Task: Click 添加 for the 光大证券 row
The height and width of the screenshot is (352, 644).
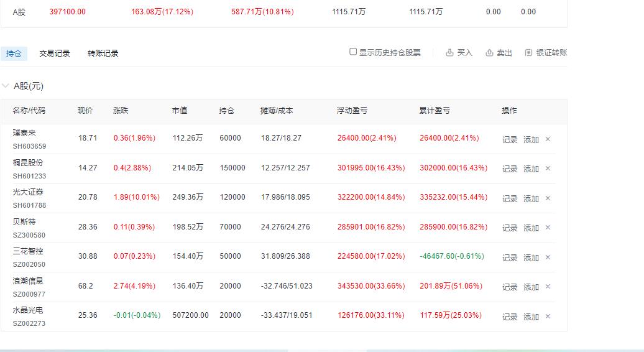Action: pyautogui.click(x=531, y=199)
